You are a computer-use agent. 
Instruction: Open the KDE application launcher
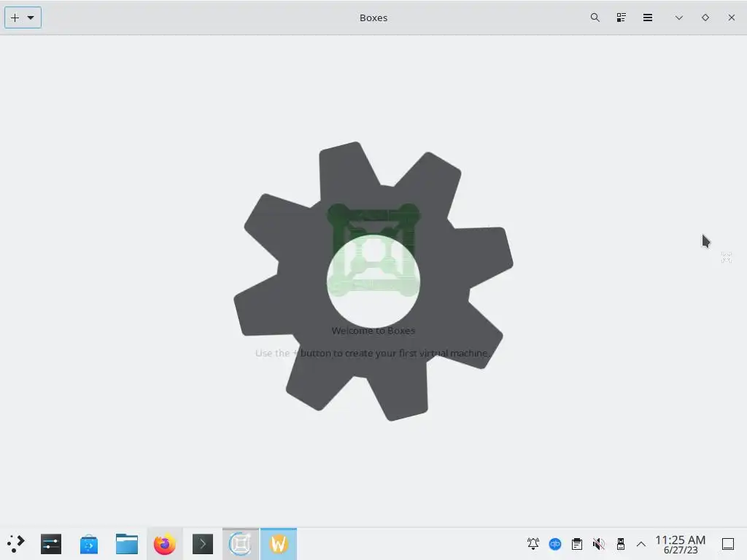[x=15, y=544]
